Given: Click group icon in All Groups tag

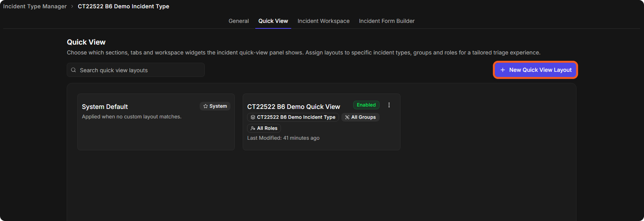Looking at the screenshot, I should click(347, 117).
